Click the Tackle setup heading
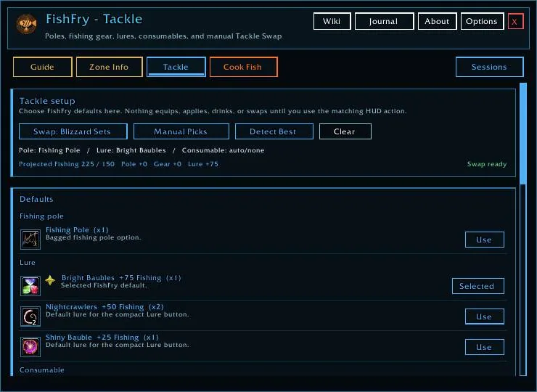Image resolution: width=537 pixels, height=392 pixels. click(47, 101)
